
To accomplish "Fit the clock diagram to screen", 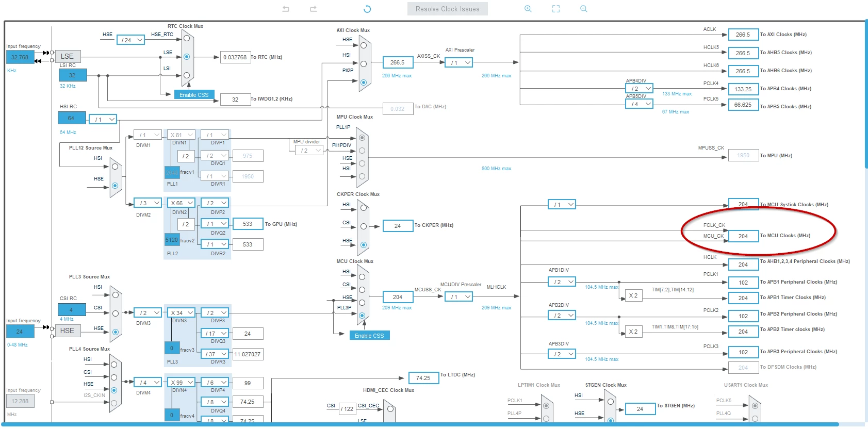I will click(556, 9).
